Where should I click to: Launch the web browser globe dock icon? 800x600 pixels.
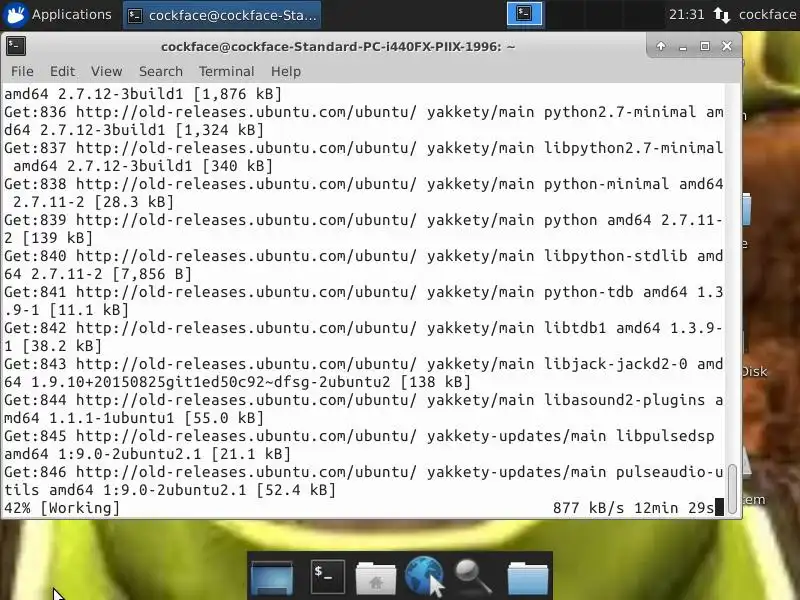click(x=423, y=576)
